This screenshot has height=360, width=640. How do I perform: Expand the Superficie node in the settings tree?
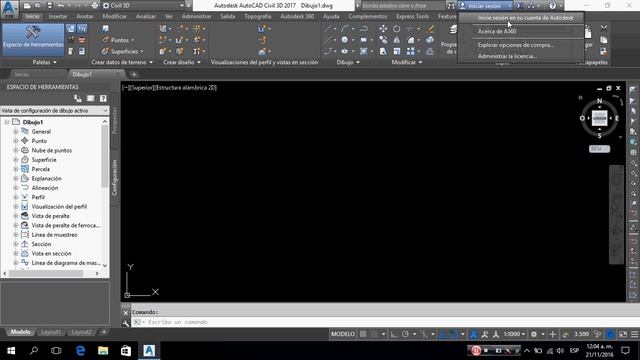click(16, 160)
